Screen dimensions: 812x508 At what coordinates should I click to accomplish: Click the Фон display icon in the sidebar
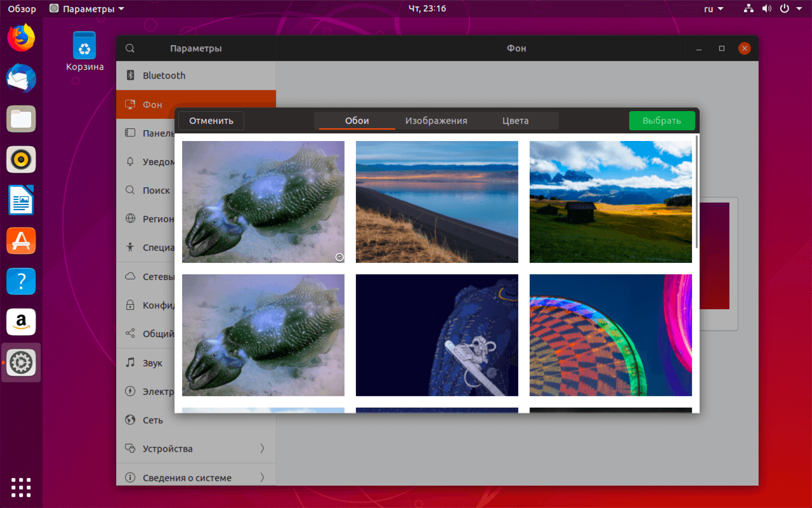pyautogui.click(x=130, y=104)
